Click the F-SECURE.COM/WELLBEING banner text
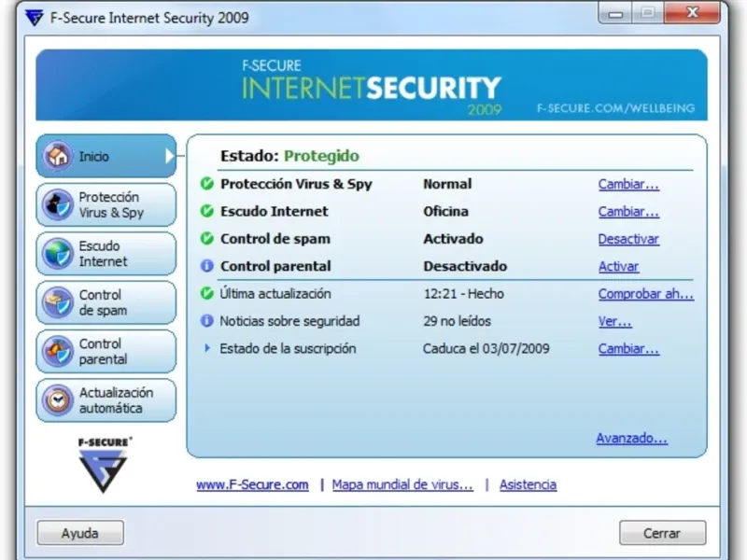This screenshot has height=560, width=747. point(615,108)
